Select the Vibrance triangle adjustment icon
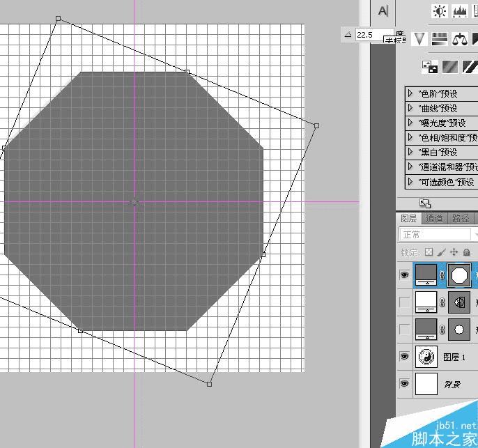This screenshot has width=478, height=448. pos(419,39)
